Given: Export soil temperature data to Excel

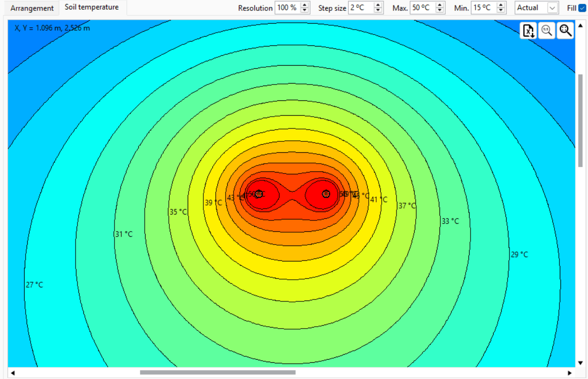Looking at the screenshot, I should 528,31.
